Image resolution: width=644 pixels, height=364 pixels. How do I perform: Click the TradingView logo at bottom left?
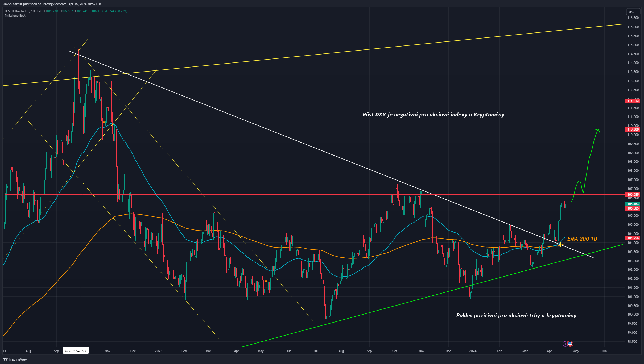[15, 359]
